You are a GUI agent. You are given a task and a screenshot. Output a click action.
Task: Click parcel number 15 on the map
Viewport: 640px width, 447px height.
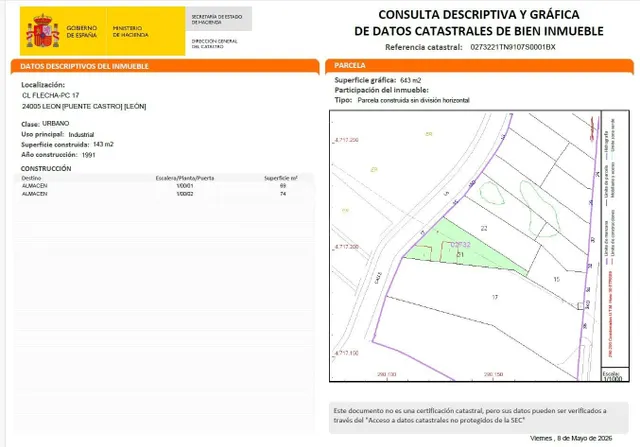pyautogui.click(x=556, y=280)
